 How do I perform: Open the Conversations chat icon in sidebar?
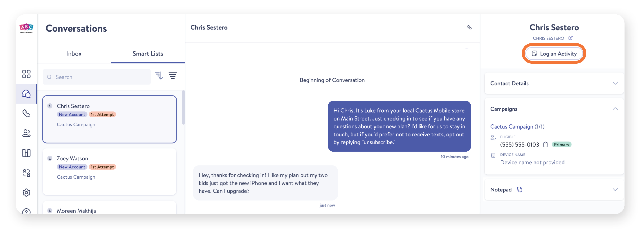point(26,94)
